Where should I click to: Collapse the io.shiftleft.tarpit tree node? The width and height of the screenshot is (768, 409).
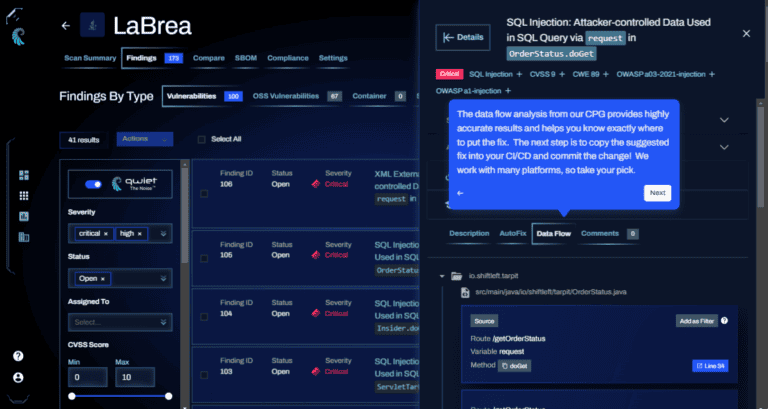pyautogui.click(x=442, y=276)
